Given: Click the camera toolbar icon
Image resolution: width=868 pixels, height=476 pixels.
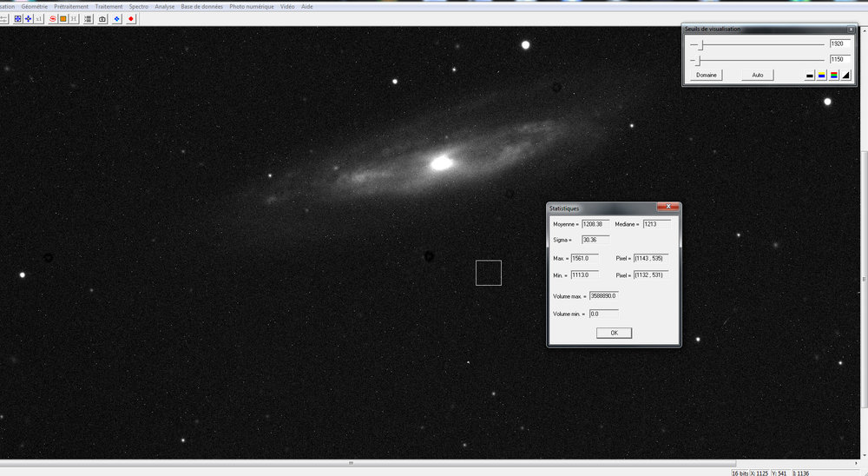Looking at the screenshot, I should click(x=102, y=19).
